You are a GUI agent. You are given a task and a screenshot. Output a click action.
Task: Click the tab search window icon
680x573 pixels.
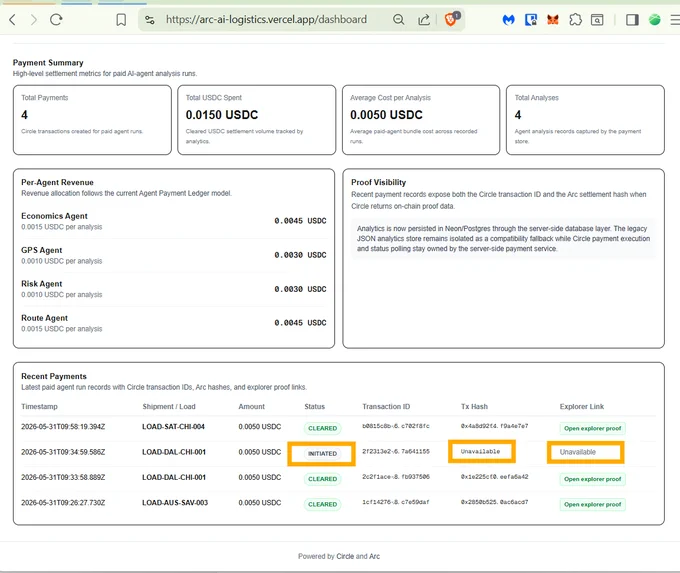coord(597,20)
